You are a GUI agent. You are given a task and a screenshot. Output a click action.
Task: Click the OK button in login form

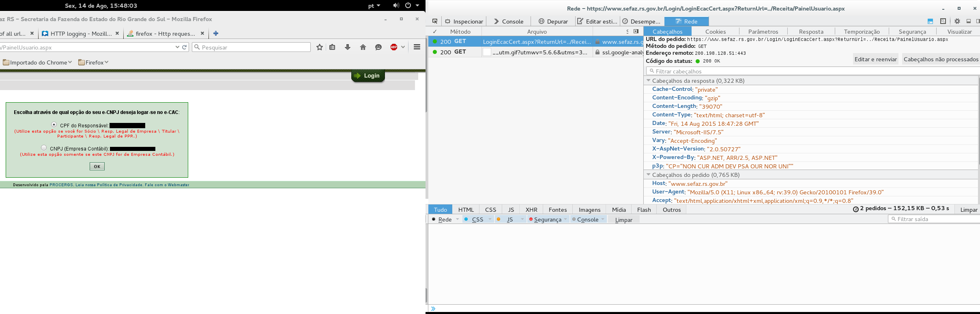[97, 166]
